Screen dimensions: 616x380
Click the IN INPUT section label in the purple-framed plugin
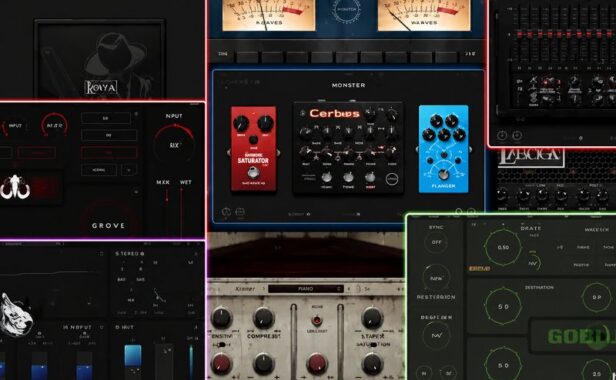point(77,327)
